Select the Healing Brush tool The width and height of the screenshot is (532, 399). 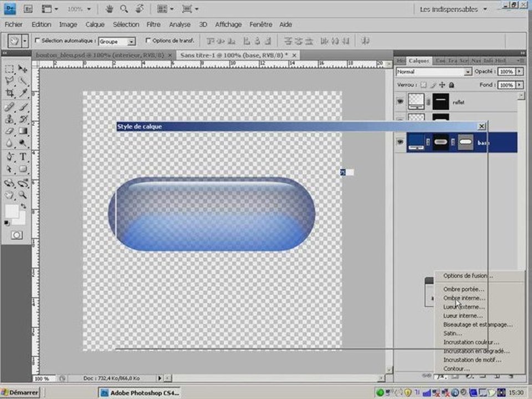pos(9,107)
